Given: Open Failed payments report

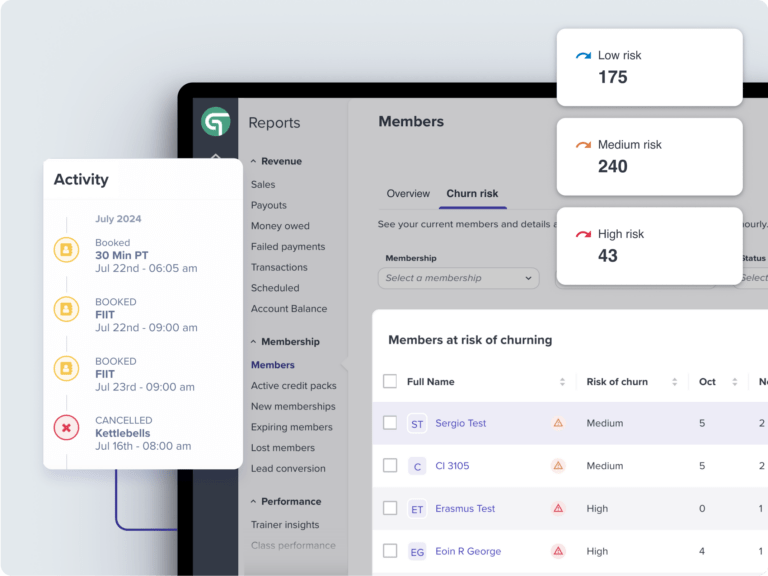Looking at the screenshot, I should [x=288, y=246].
